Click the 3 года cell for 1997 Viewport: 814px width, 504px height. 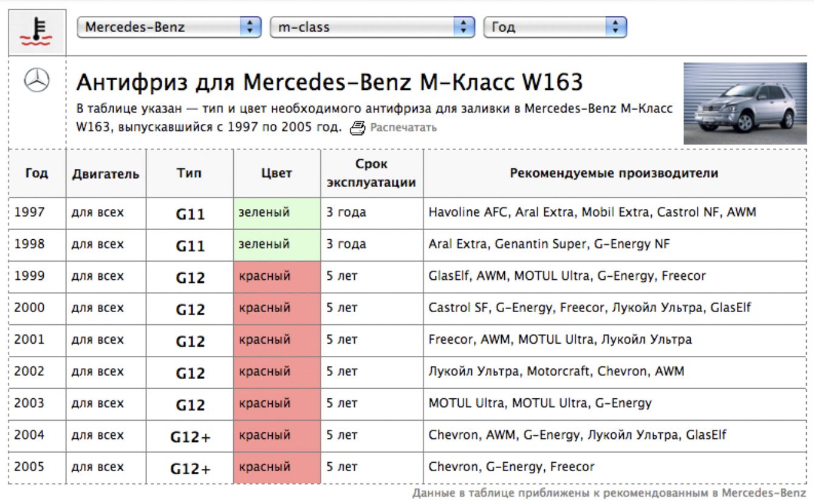(372, 213)
